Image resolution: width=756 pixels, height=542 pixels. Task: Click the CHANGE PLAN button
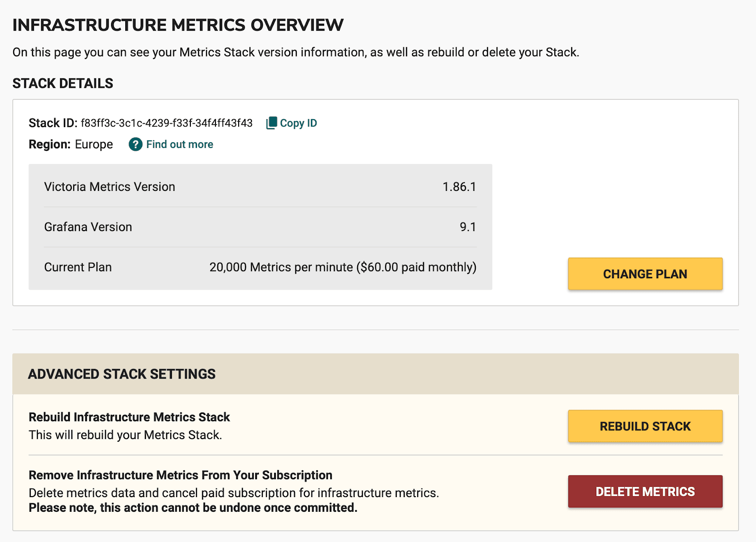(x=644, y=274)
